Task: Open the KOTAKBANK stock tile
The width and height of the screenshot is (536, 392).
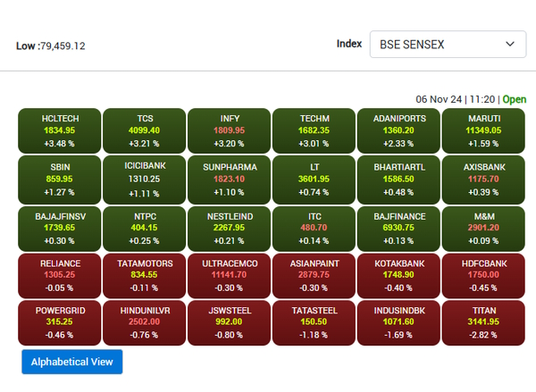Action: 398,276
